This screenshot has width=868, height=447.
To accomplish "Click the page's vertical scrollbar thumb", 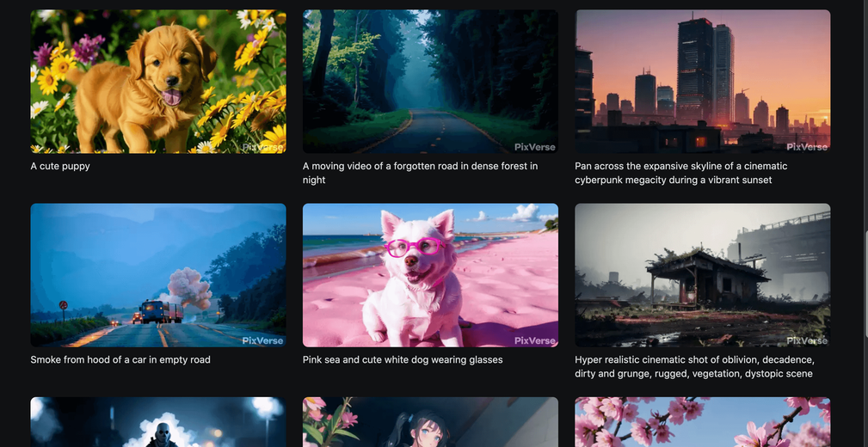I will [x=865, y=284].
